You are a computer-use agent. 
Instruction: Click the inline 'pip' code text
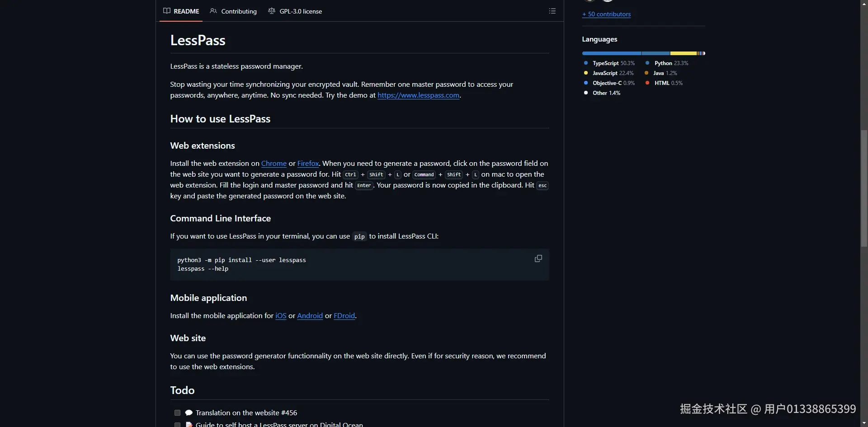coord(359,236)
